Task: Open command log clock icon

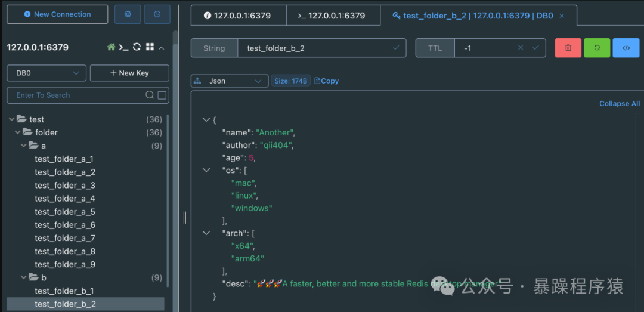Action: click(x=157, y=14)
